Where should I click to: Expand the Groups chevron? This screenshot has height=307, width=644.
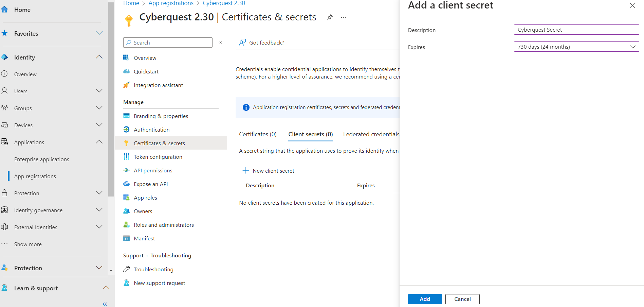coord(99,108)
